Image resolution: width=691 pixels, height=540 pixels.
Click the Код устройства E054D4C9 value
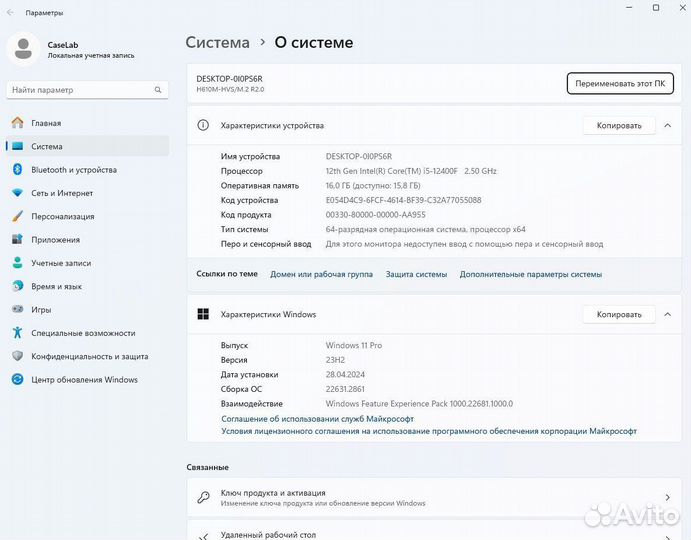click(403, 200)
